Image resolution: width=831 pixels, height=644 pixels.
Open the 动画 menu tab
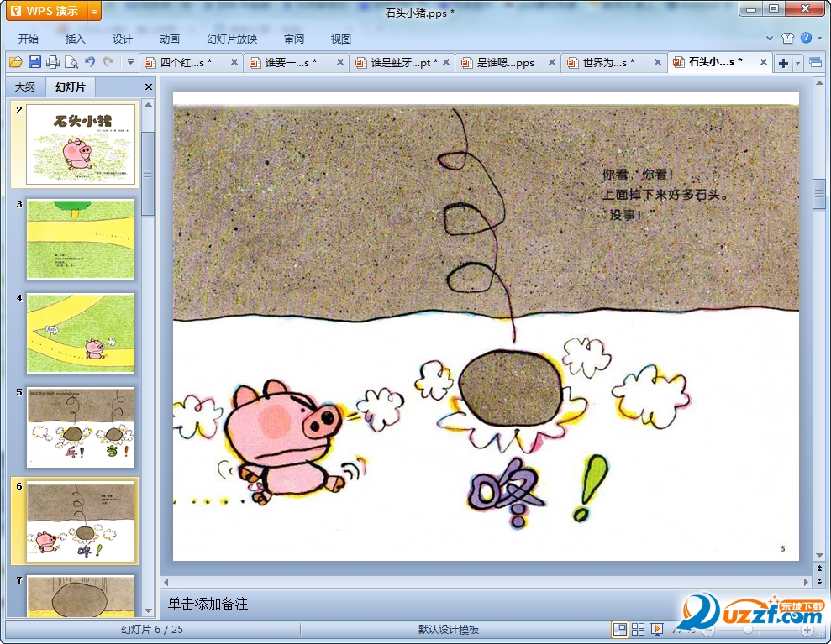point(169,39)
